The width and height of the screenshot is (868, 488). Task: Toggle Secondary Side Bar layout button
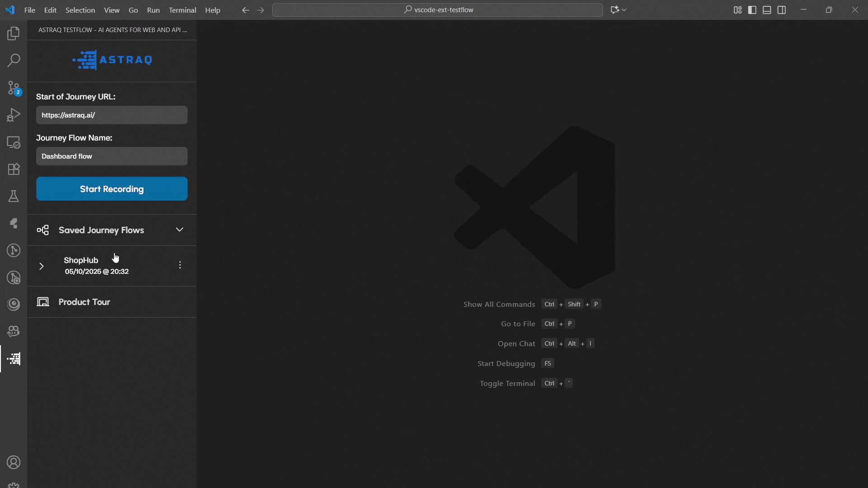[x=782, y=10]
